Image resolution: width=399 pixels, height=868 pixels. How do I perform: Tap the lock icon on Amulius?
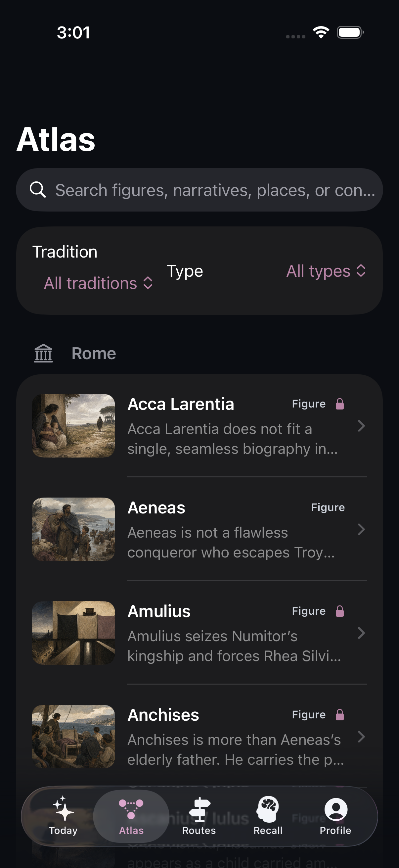[340, 611]
